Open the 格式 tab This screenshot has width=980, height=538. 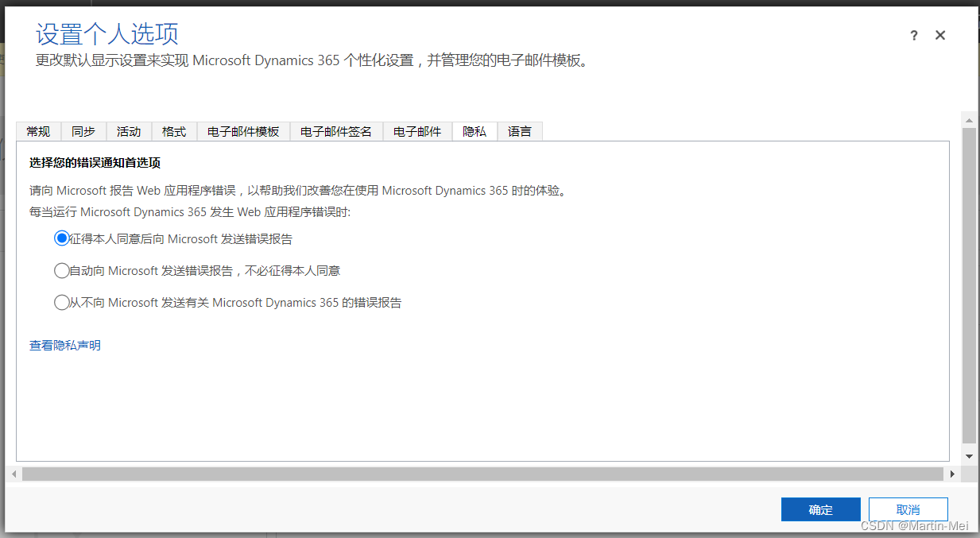point(174,131)
